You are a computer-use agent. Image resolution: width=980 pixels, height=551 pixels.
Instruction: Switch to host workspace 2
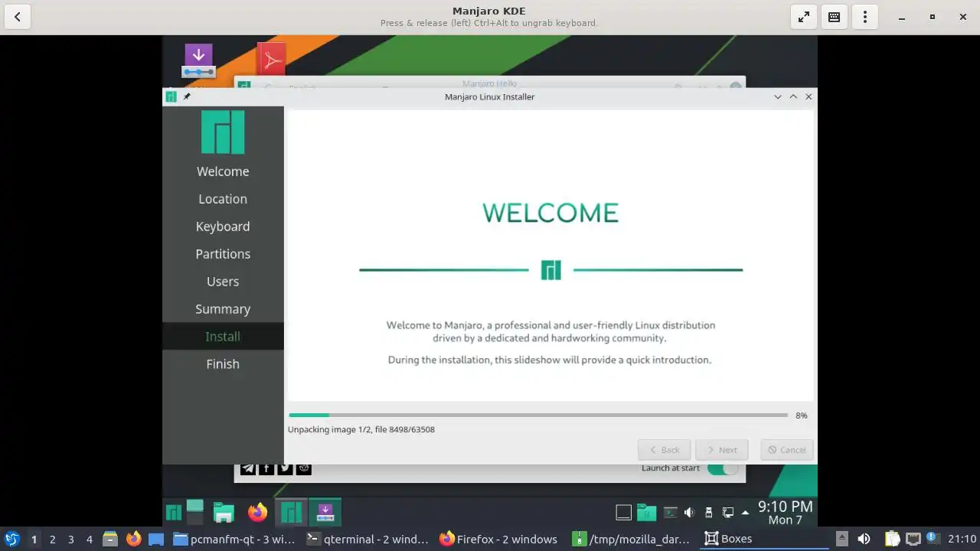coord(52,540)
